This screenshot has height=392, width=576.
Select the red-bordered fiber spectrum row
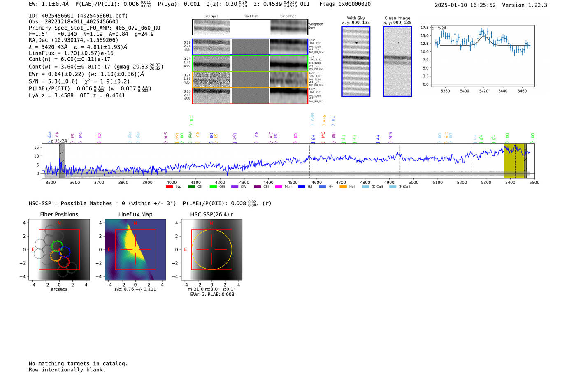[x=250, y=95]
